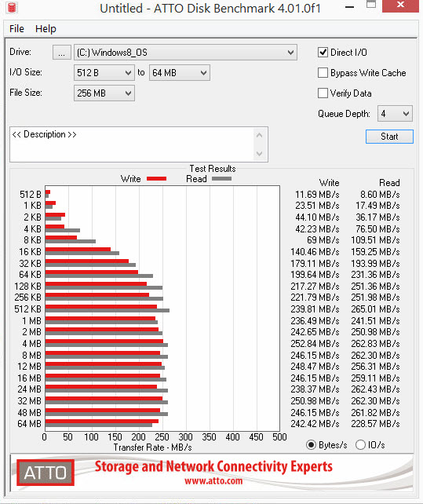423x504 pixels.
Task: Open the File menu
Action: [16, 29]
